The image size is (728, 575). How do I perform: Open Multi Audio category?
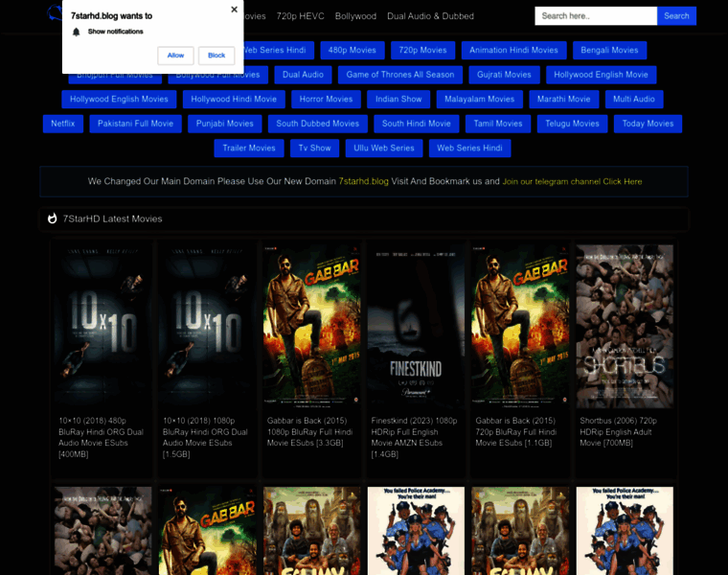click(634, 100)
